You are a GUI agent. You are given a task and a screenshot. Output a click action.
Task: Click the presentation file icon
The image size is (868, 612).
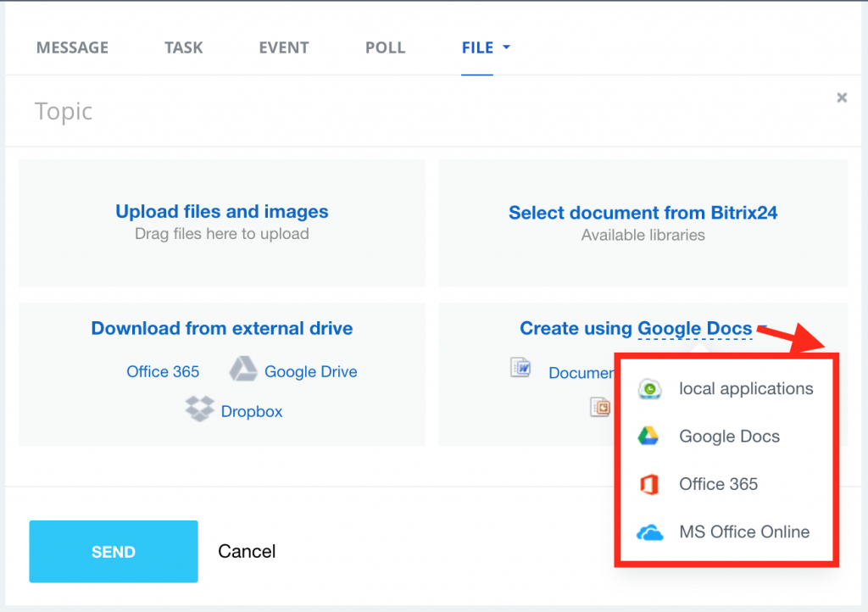(x=600, y=407)
